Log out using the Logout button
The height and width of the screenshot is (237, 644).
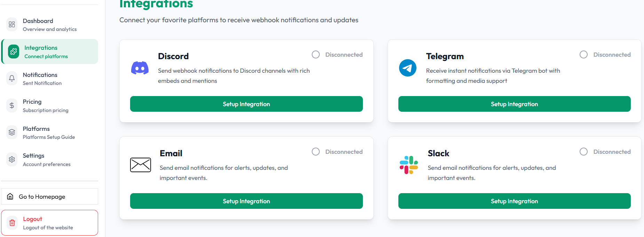click(x=49, y=223)
